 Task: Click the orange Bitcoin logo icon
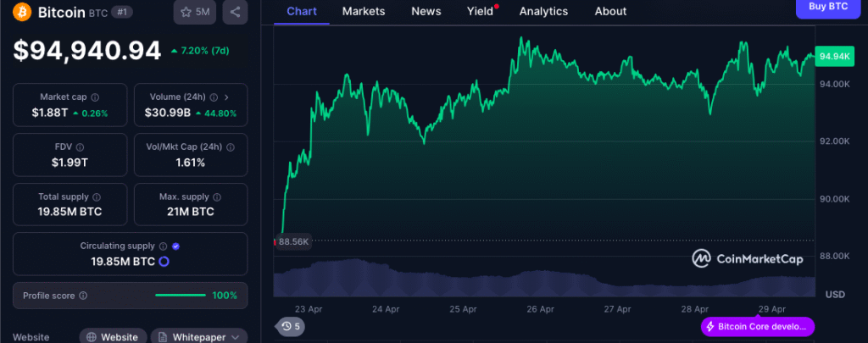click(22, 12)
